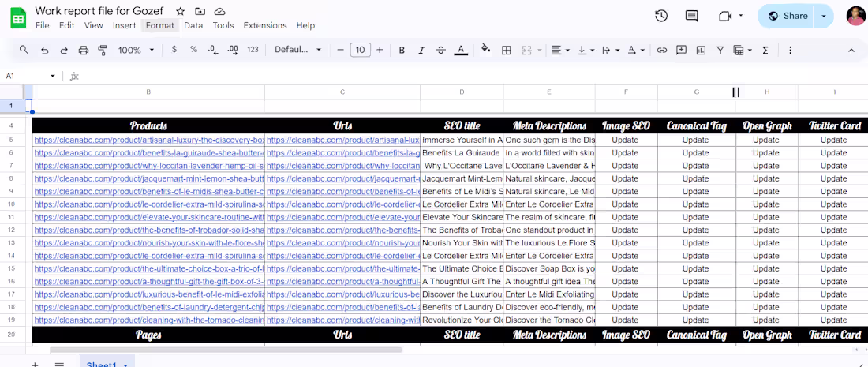Open the Format menu
Image resolution: width=868 pixels, height=367 pixels.
[160, 25]
